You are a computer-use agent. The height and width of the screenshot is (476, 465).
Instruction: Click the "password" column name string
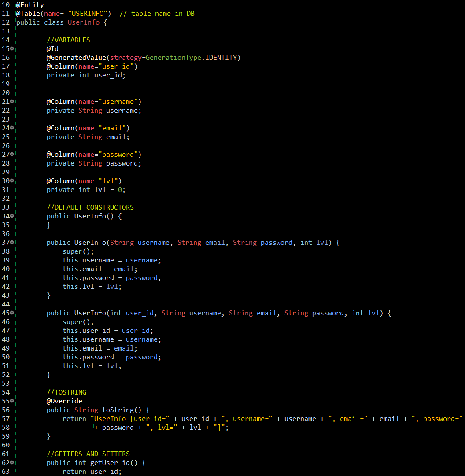click(118, 155)
